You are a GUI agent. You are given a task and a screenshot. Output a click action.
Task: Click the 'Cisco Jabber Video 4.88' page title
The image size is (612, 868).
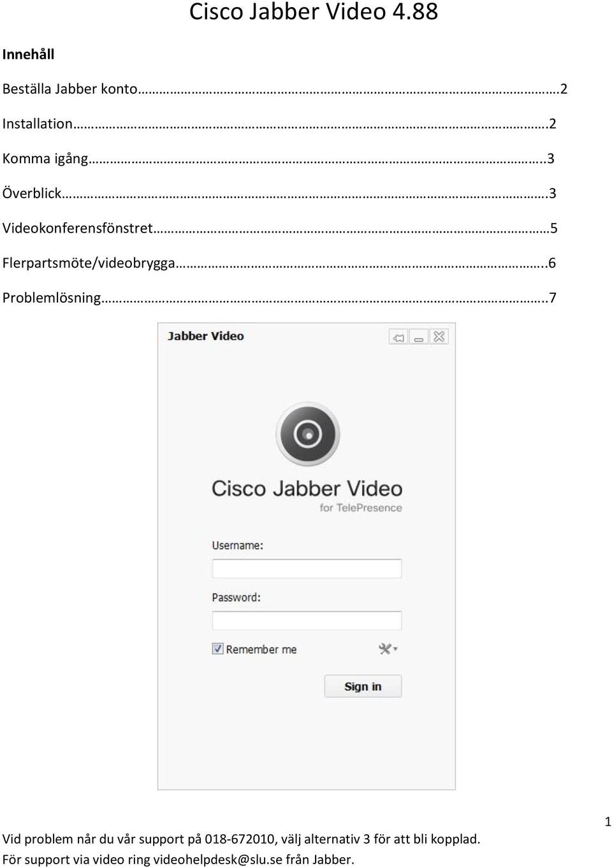pyautogui.click(x=314, y=11)
